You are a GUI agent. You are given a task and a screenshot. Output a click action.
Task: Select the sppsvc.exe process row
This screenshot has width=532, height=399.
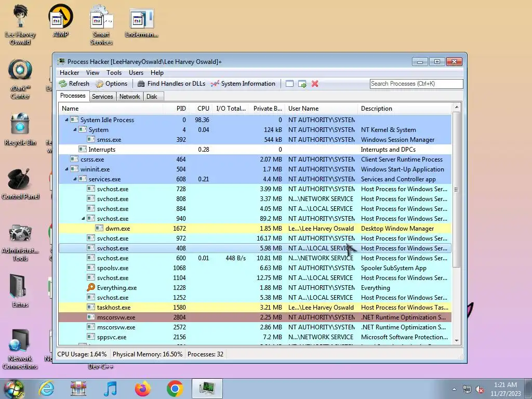coord(255,337)
